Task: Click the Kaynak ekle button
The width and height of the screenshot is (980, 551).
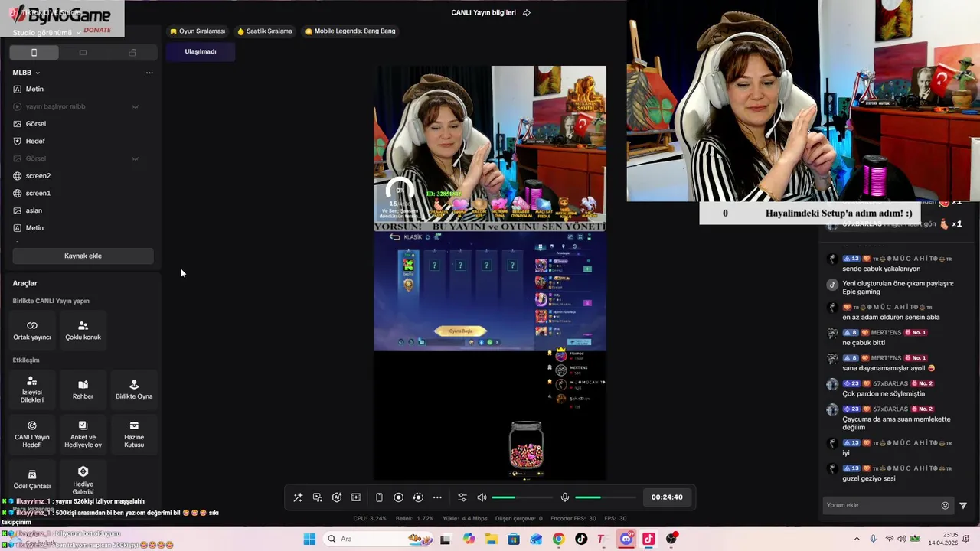Action: pyautogui.click(x=83, y=256)
